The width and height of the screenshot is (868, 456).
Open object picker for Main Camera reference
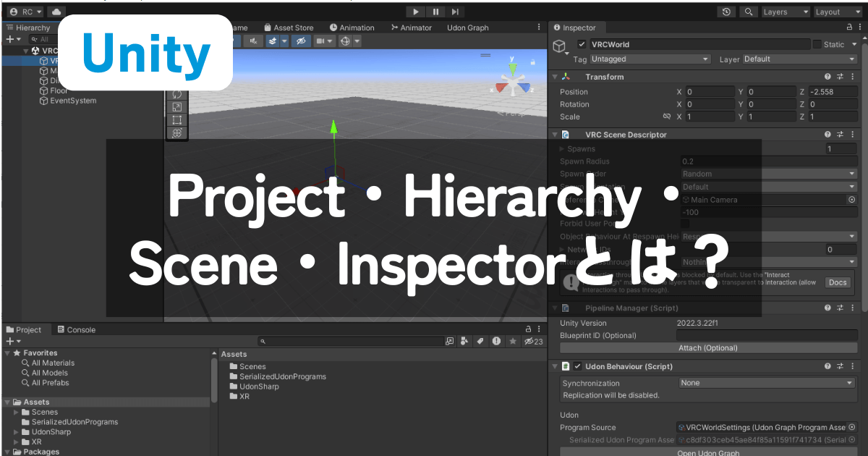(x=851, y=200)
